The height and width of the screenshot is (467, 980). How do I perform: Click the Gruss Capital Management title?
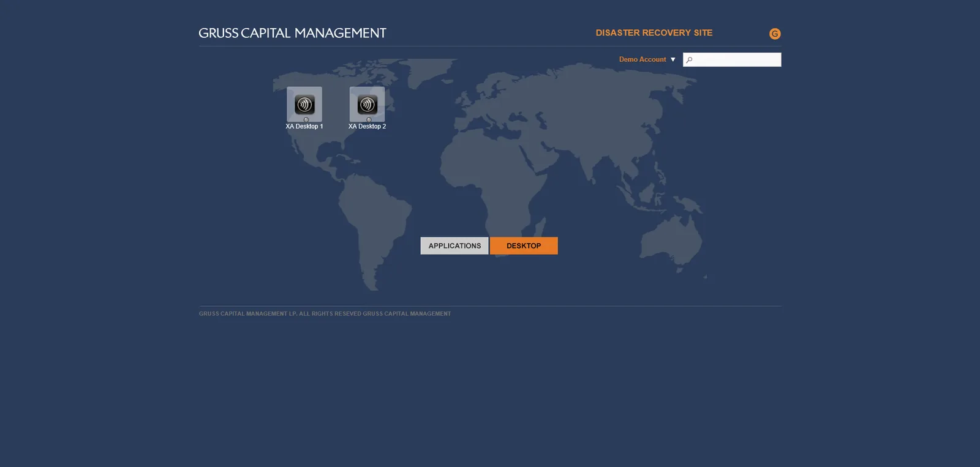click(292, 33)
